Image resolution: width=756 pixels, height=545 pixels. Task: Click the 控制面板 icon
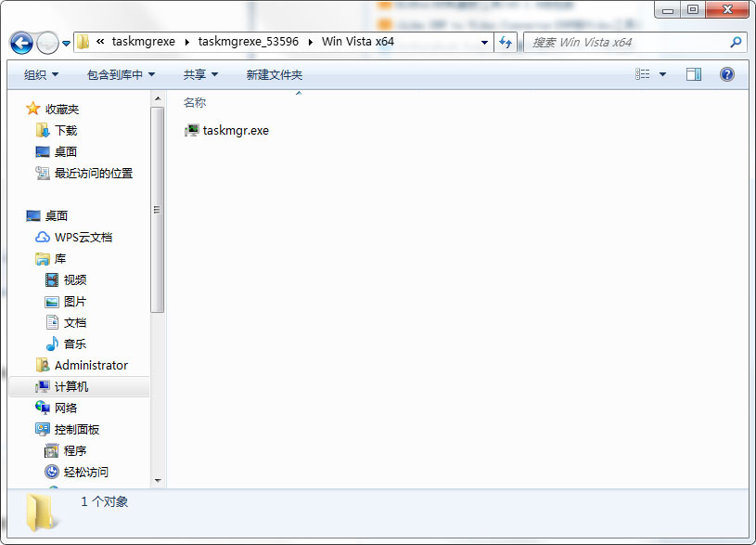click(43, 429)
